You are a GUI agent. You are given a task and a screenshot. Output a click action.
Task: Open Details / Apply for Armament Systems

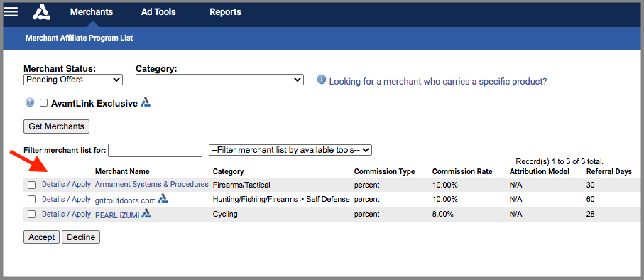click(66, 184)
